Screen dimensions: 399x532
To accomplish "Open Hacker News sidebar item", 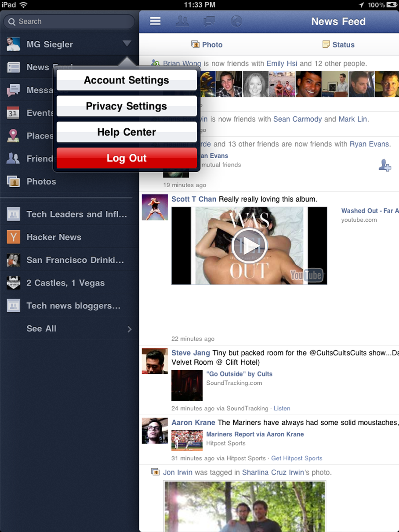I will tap(54, 237).
